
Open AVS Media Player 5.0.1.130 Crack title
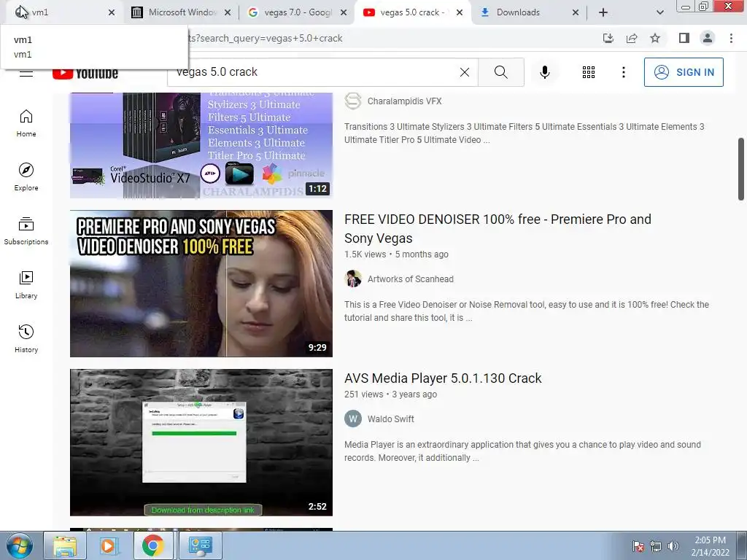point(443,378)
